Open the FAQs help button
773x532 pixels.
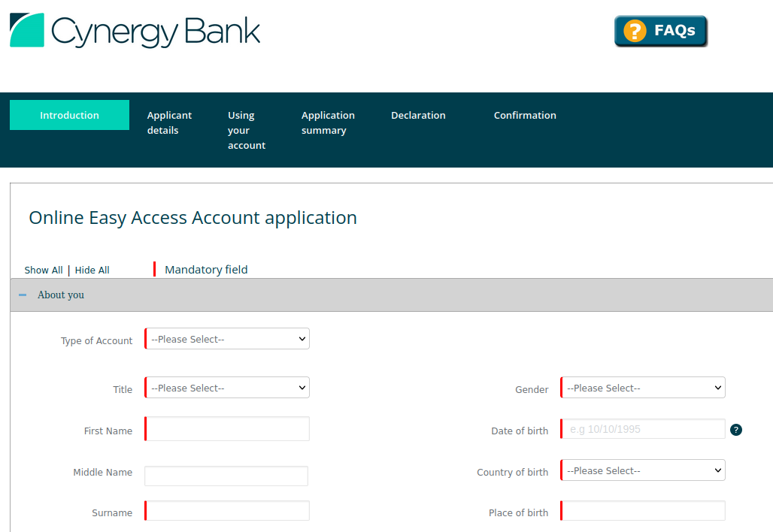(x=660, y=31)
